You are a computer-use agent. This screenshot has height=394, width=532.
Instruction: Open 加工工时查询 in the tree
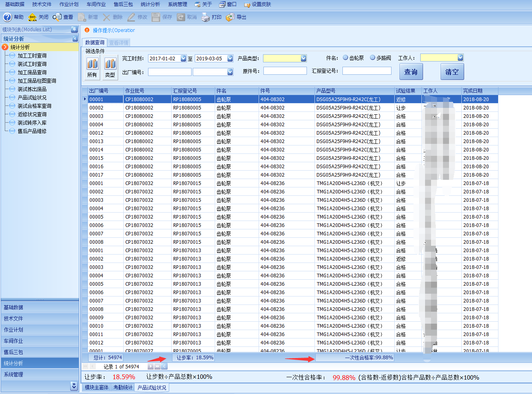pos(32,56)
